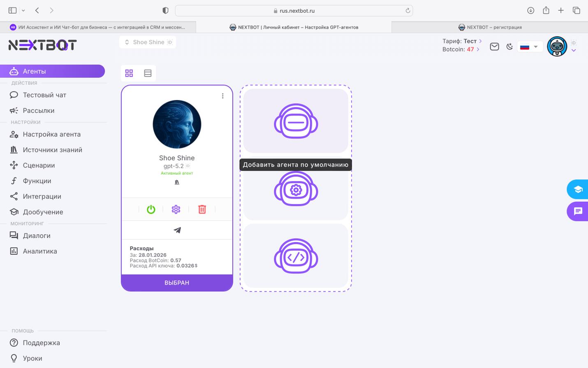
Task: Open the Источники знаний menu item
Action: point(52,150)
